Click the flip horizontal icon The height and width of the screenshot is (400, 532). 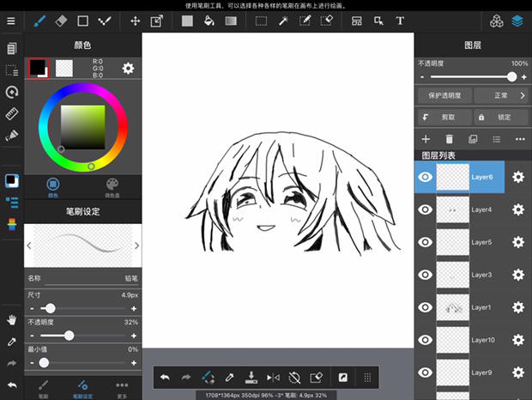click(273, 378)
